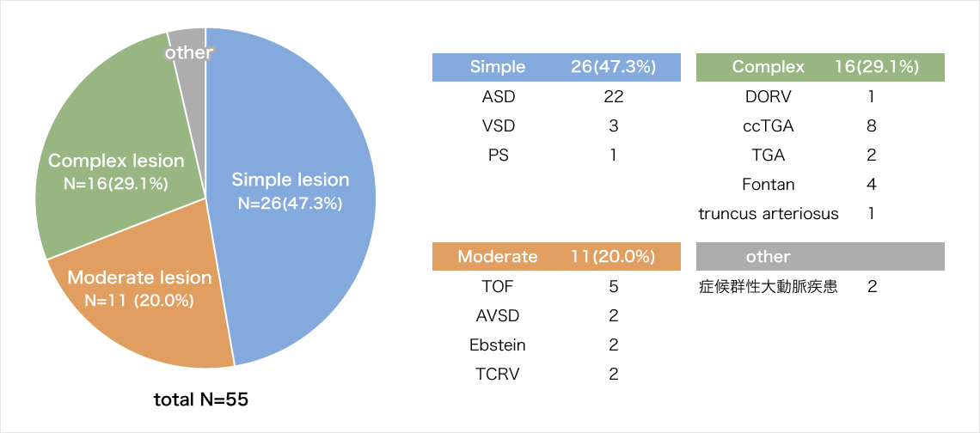Click the 症候群性大動脈疾患 row label
The width and height of the screenshot is (980, 433).
point(768,286)
